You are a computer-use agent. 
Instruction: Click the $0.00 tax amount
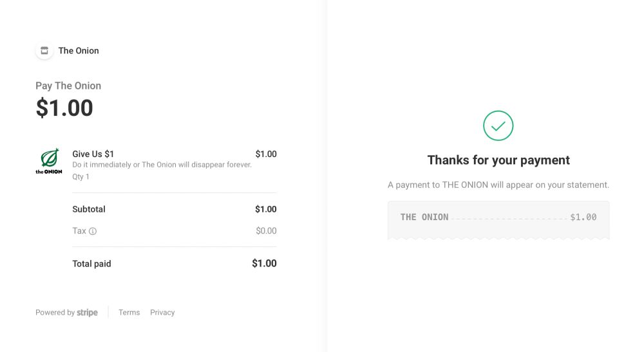(266, 231)
